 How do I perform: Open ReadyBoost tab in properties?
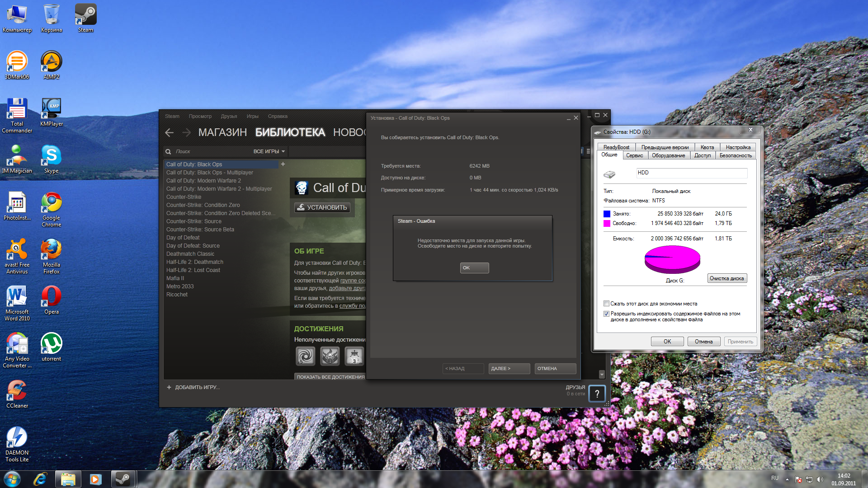click(616, 147)
